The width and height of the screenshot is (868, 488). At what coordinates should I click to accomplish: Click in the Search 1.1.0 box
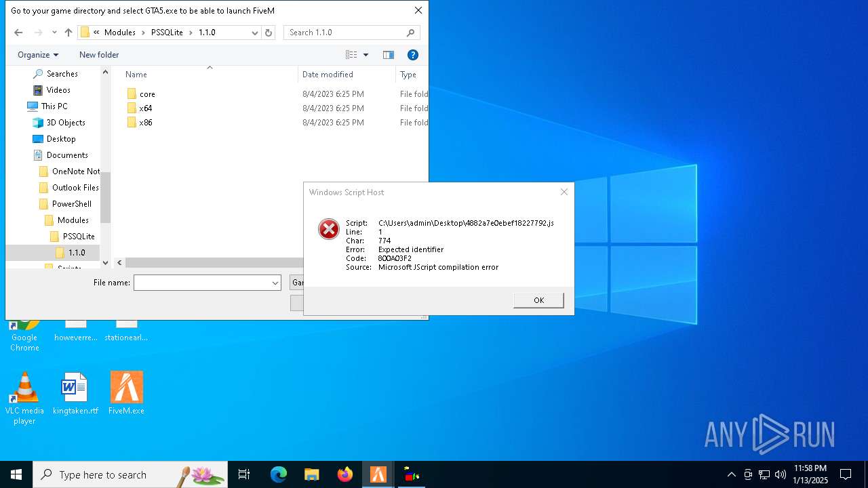tap(351, 33)
